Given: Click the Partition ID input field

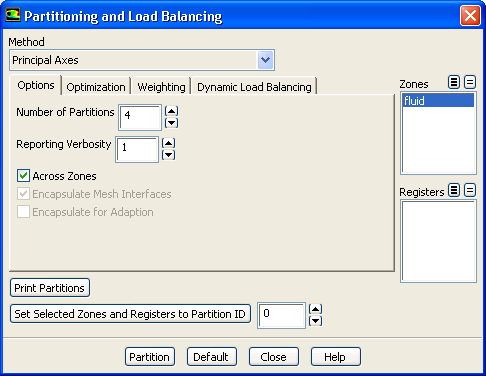Looking at the screenshot, I should tap(281, 315).
